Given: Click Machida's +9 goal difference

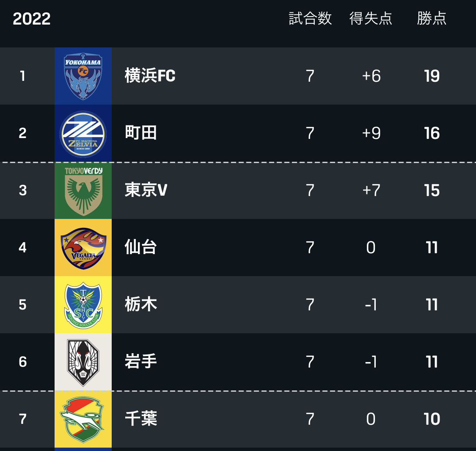Looking at the screenshot, I should point(371,133).
